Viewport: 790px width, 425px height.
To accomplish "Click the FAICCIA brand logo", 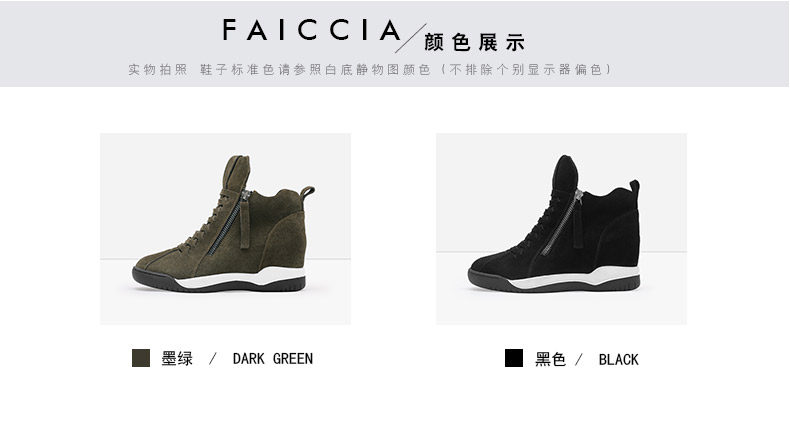I will [x=312, y=30].
